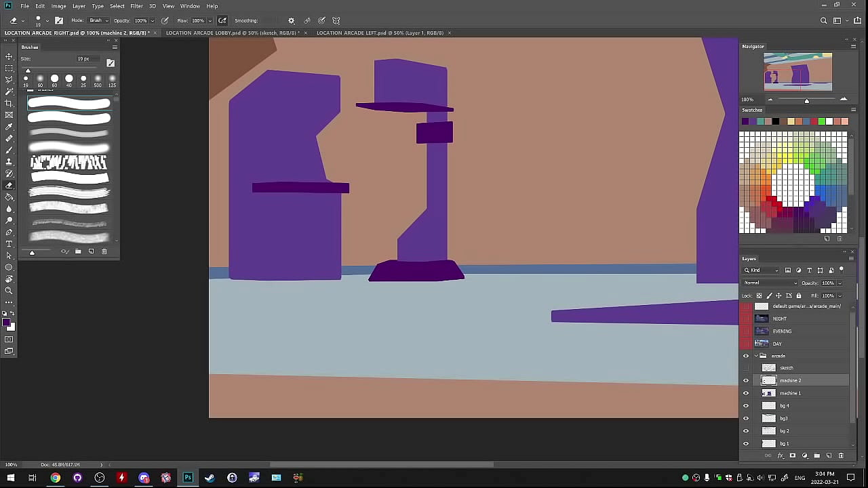The width and height of the screenshot is (868, 488).
Task: Delete layer using the Layers panel trash icon
Action: 841,455
